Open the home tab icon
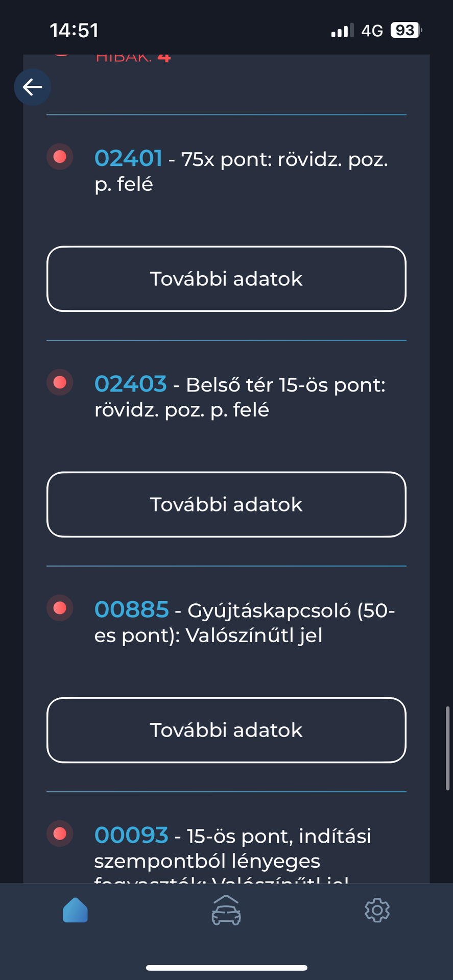453x980 pixels. [x=75, y=910]
